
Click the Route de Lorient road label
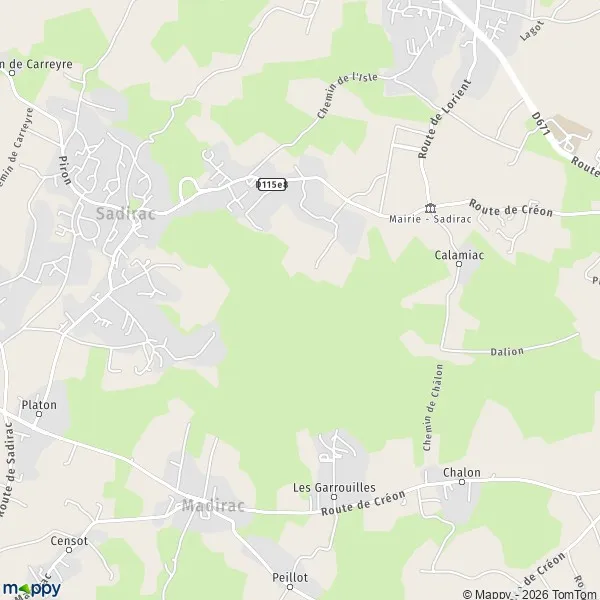(444, 119)
